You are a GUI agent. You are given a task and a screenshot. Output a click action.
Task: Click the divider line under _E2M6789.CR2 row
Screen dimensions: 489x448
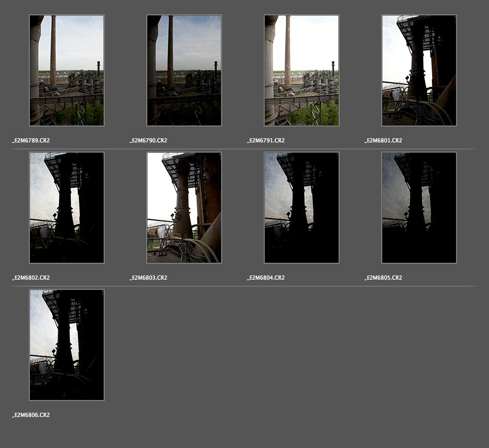pyautogui.click(x=243, y=149)
